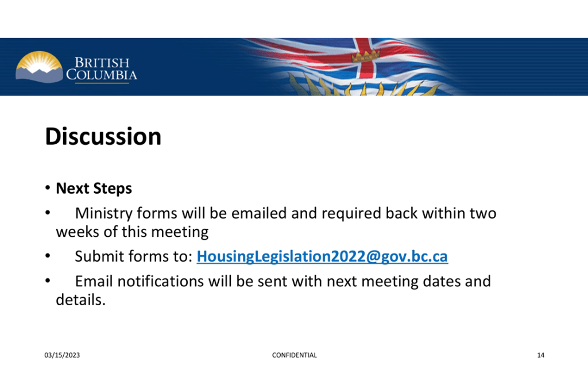Click the 'details.' text line
This screenshot has width=588, height=380.
pyautogui.click(x=80, y=300)
